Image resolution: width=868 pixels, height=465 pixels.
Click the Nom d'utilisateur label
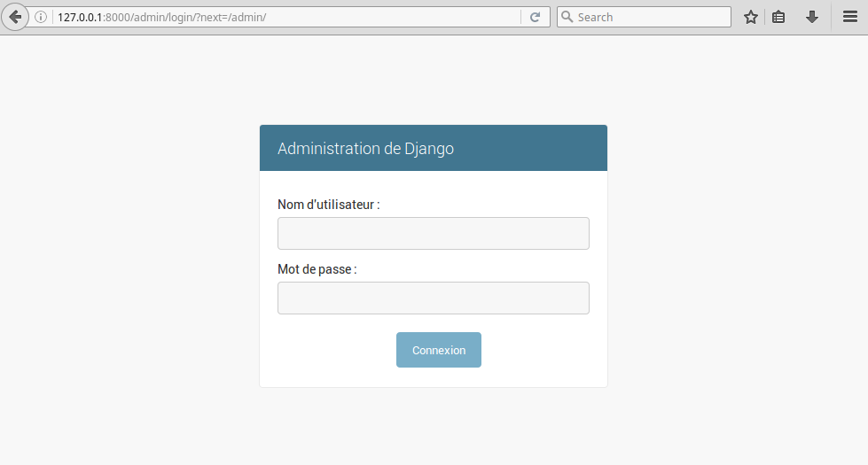click(328, 205)
